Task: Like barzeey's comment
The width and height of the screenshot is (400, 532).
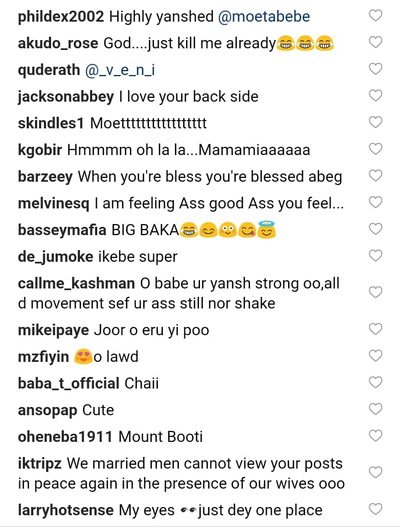Action: (376, 176)
